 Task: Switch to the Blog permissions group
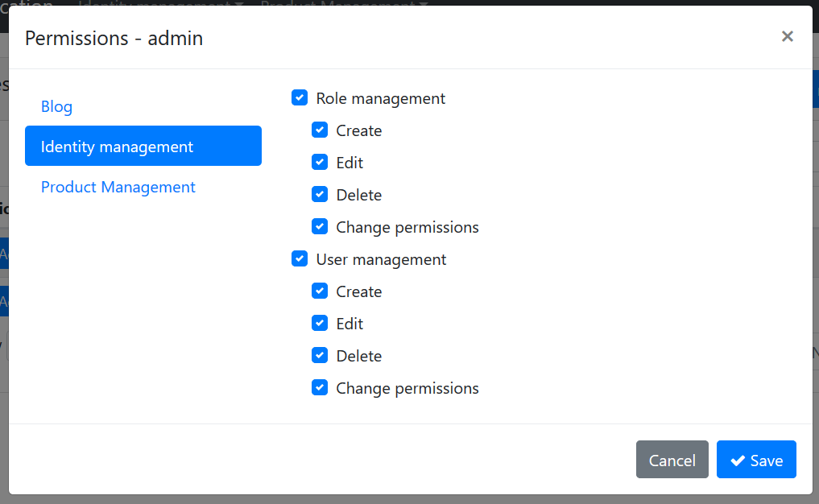click(56, 106)
